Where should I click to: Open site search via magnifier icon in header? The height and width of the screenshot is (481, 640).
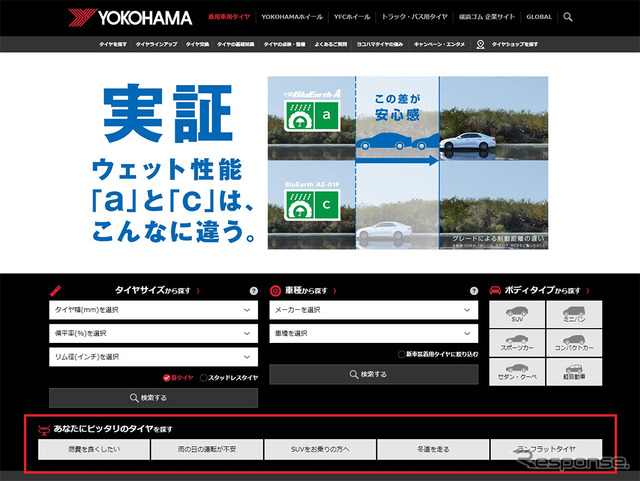coord(568,17)
